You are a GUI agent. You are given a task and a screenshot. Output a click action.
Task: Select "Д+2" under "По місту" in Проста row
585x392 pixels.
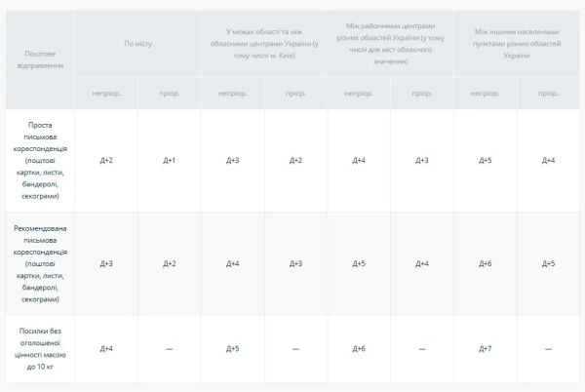click(106, 160)
